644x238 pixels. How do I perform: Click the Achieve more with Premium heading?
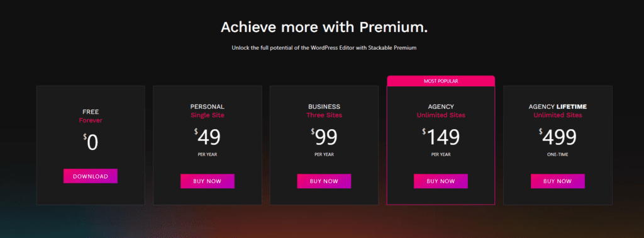pos(324,27)
